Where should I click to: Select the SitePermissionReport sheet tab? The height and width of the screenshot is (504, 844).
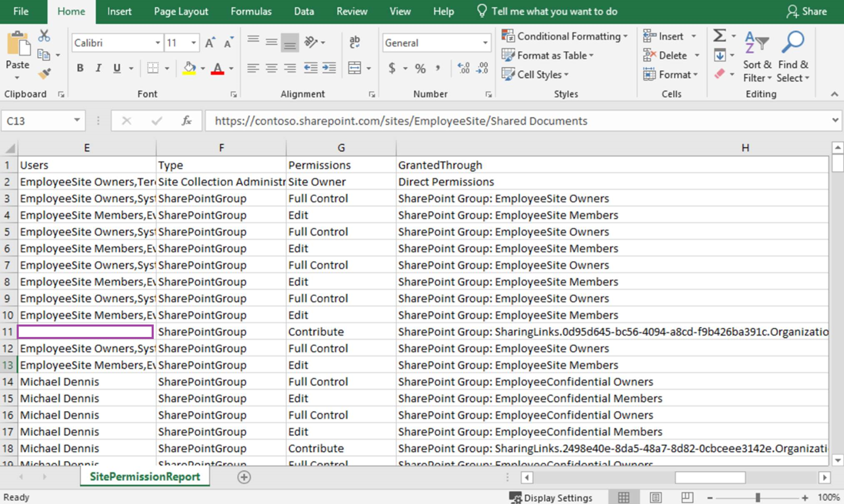pos(145,477)
